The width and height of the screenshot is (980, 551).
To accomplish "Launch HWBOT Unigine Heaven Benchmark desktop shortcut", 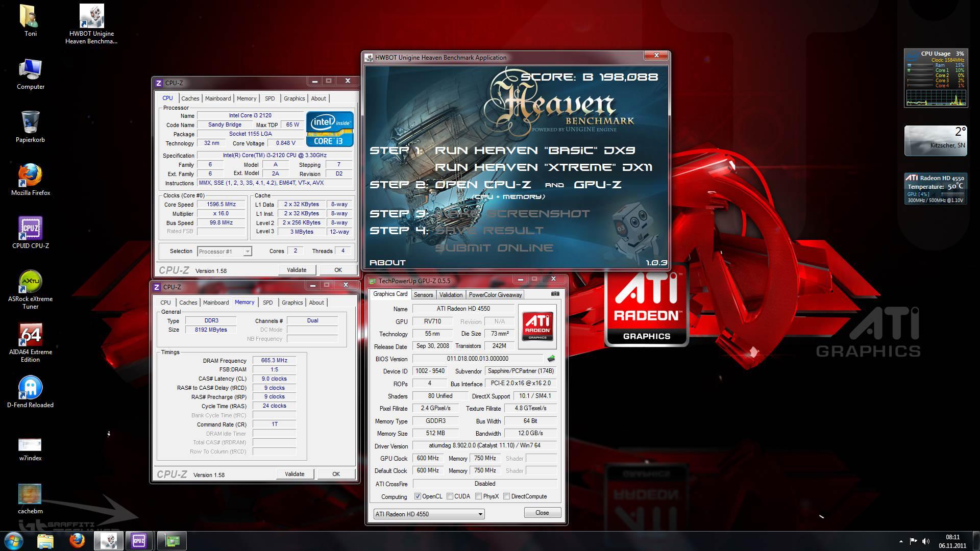I will 91,24.
